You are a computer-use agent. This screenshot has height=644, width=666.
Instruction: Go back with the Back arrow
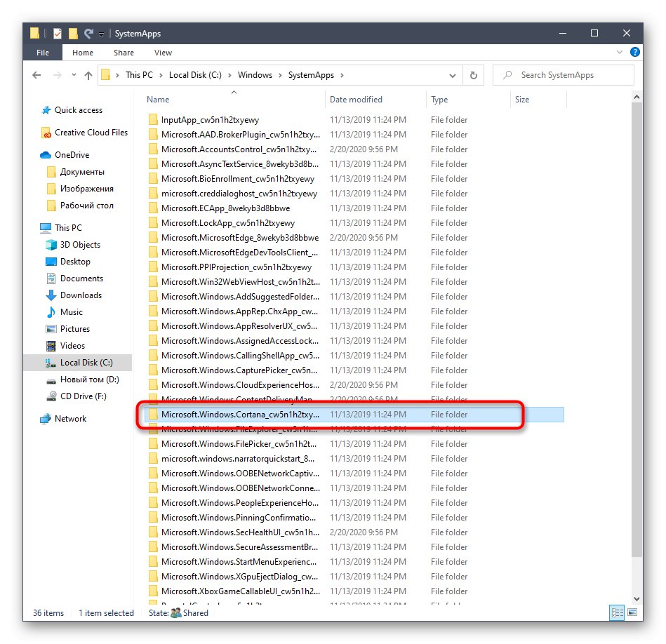pyautogui.click(x=36, y=75)
